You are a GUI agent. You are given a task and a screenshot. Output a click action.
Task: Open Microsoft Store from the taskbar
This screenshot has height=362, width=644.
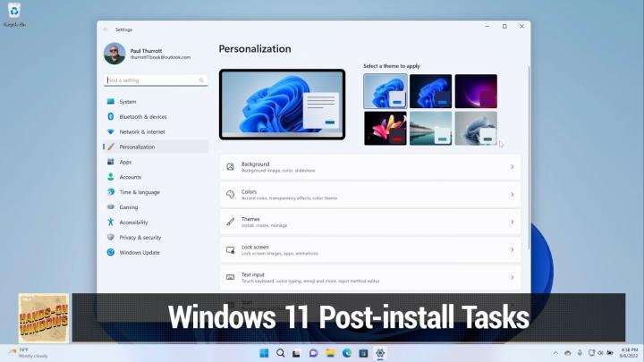(x=363, y=353)
